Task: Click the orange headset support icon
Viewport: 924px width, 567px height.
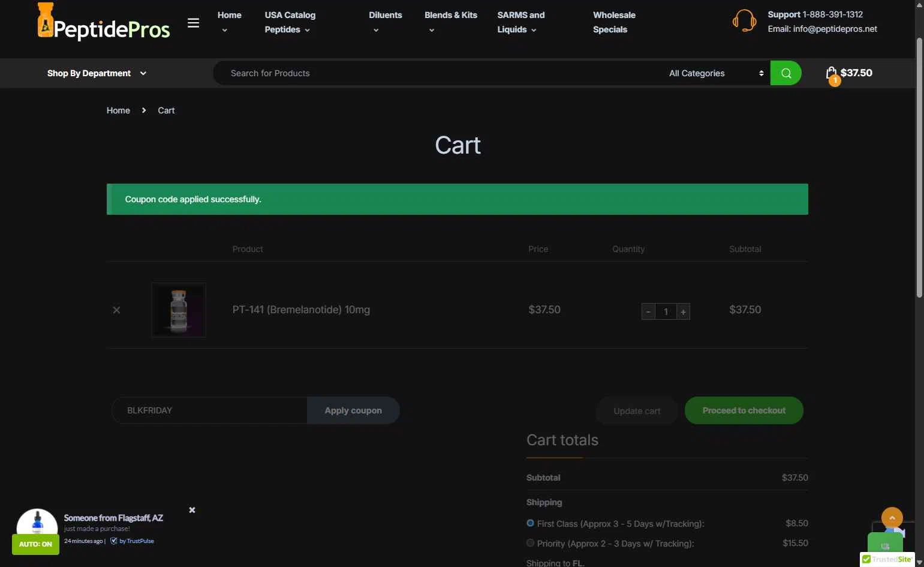Action: [x=744, y=21]
